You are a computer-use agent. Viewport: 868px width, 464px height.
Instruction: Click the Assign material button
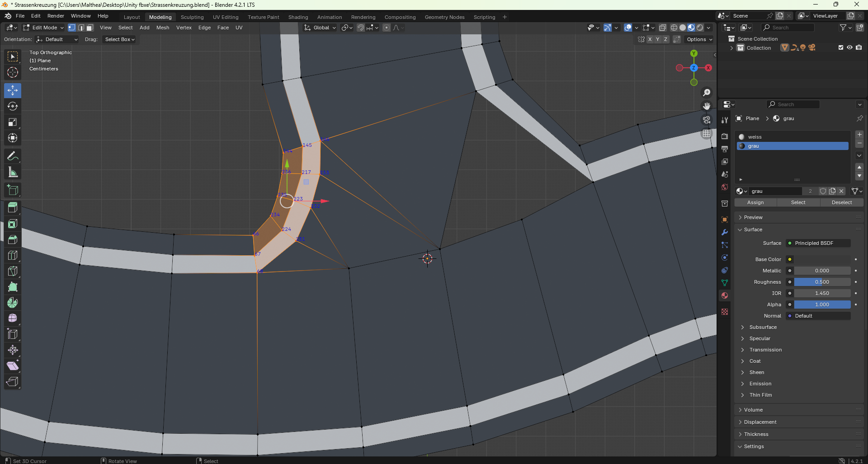pyautogui.click(x=755, y=202)
